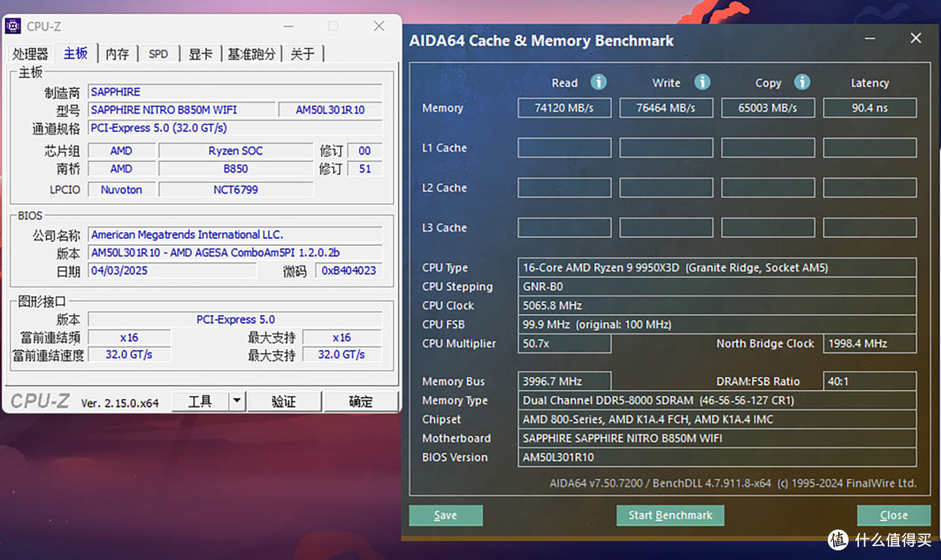
Task: Click the CPU FSB value 99.9 MHz
Action: point(717,324)
